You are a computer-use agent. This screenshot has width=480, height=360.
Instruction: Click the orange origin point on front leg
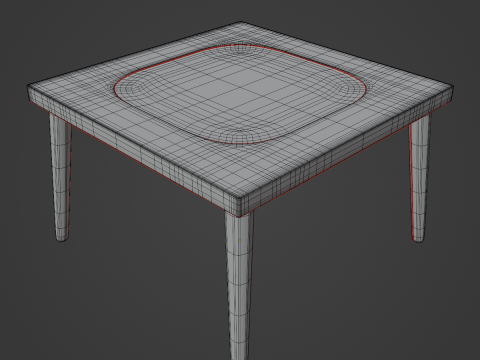click(x=240, y=240)
